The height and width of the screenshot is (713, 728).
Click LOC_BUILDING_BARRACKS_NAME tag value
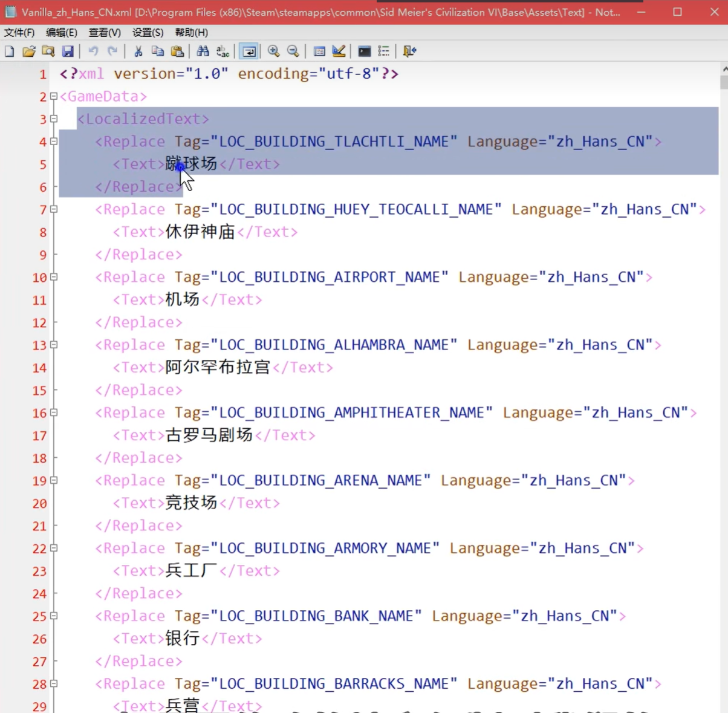334,683
